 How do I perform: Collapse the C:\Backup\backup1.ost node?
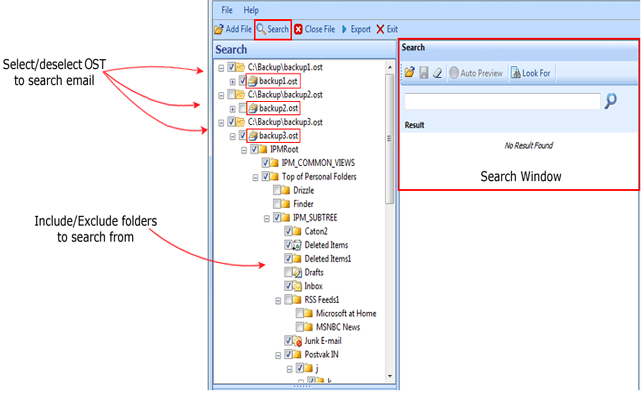pos(221,68)
